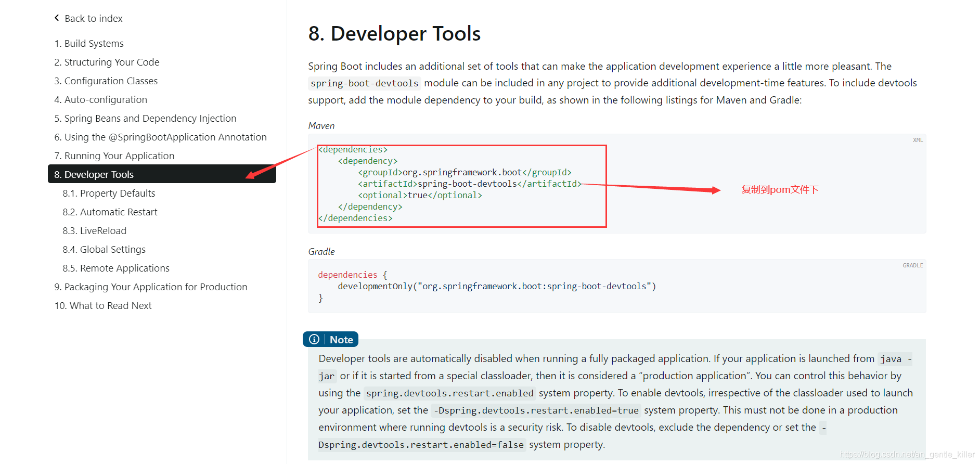Viewport: 980px width, 464px height.
Task: Open Packaging Your Application for Production
Action: 151,287
